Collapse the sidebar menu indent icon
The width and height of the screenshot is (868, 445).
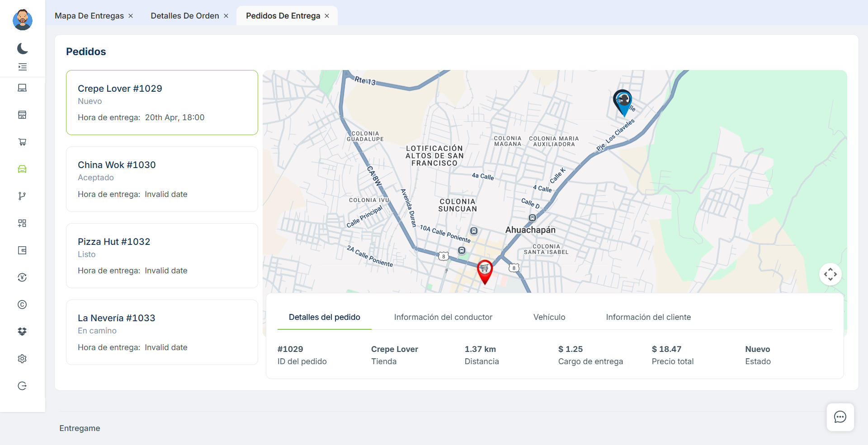point(22,67)
